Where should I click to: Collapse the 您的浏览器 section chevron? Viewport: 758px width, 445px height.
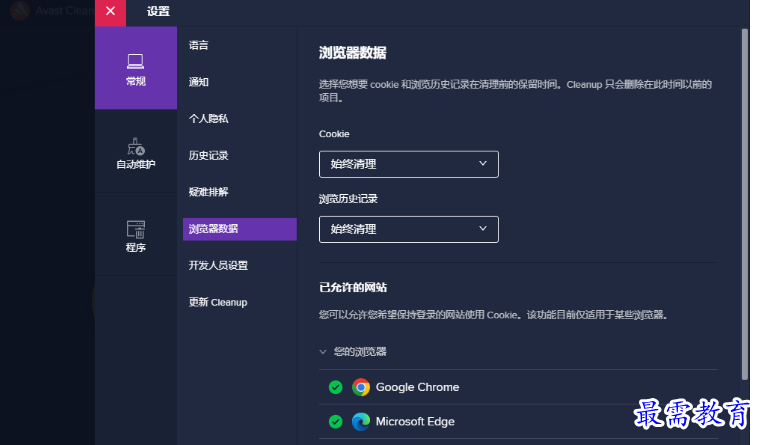pos(323,352)
